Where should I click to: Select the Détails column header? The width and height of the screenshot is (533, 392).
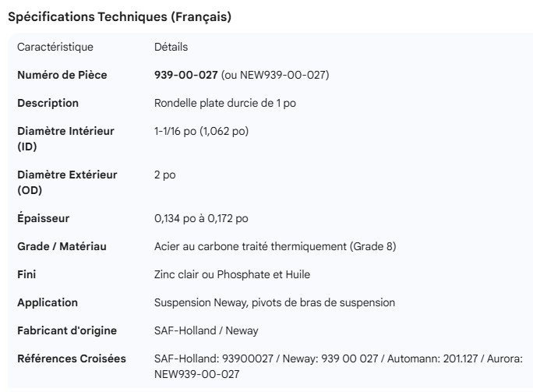pos(171,48)
